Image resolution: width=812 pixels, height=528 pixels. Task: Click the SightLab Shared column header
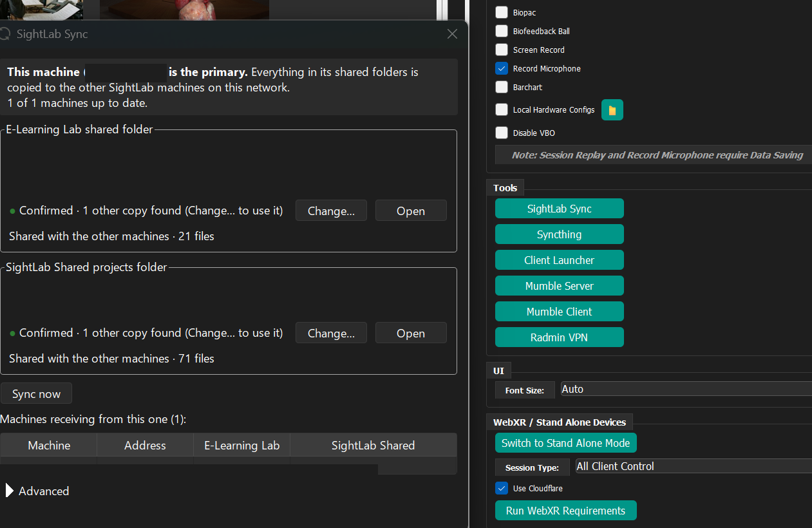pyautogui.click(x=373, y=445)
